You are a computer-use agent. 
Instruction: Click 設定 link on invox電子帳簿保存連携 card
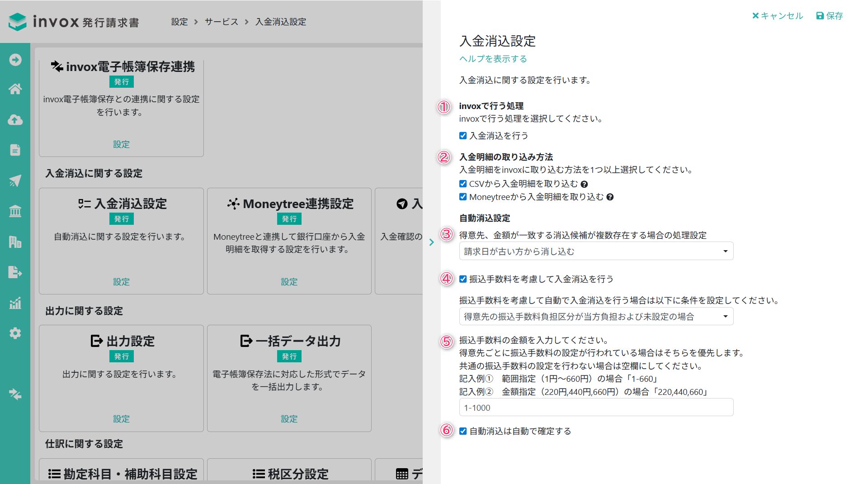point(121,144)
